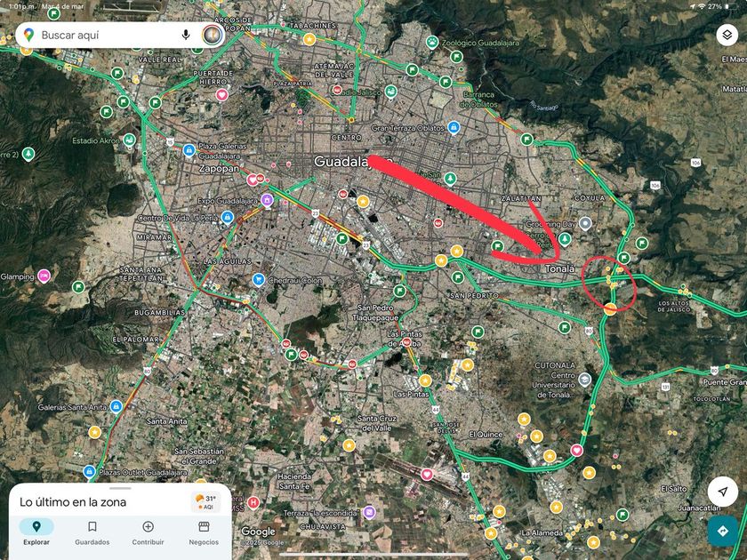Click the Tonalá city label
Image resolution: width=747 pixels, height=560 pixels.
tap(559, 268)
